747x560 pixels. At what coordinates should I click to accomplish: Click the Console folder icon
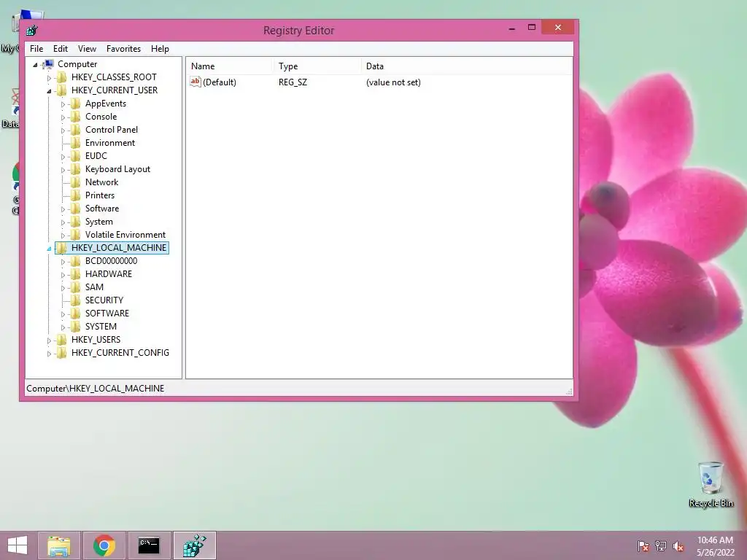click(x=75, y=117)
